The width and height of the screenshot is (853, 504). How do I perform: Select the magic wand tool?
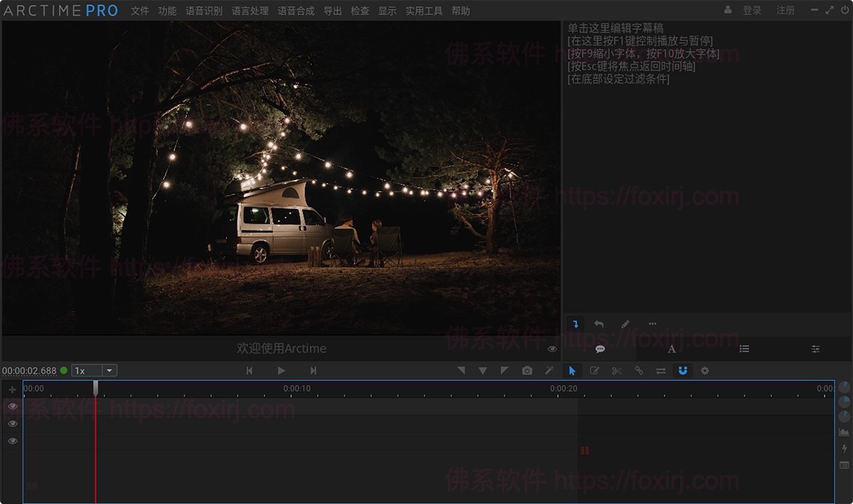tap(549, 370)
